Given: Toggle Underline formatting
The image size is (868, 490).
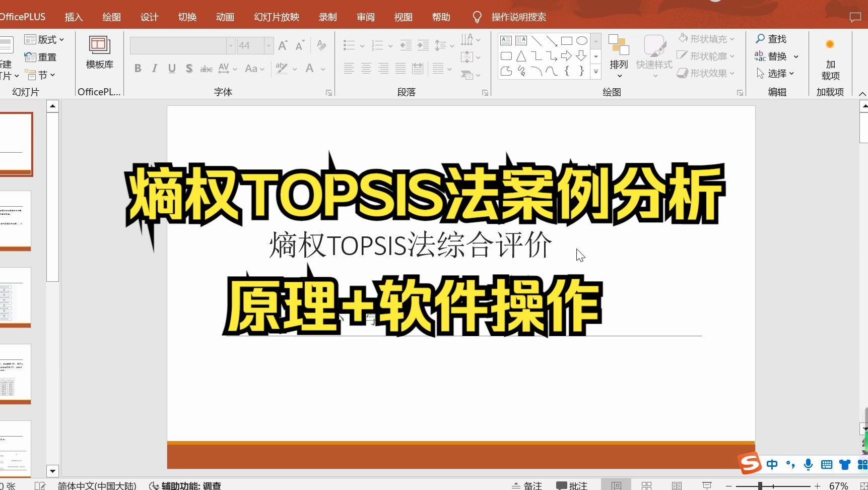Looking at the screenshot, I should coord(172,69).
